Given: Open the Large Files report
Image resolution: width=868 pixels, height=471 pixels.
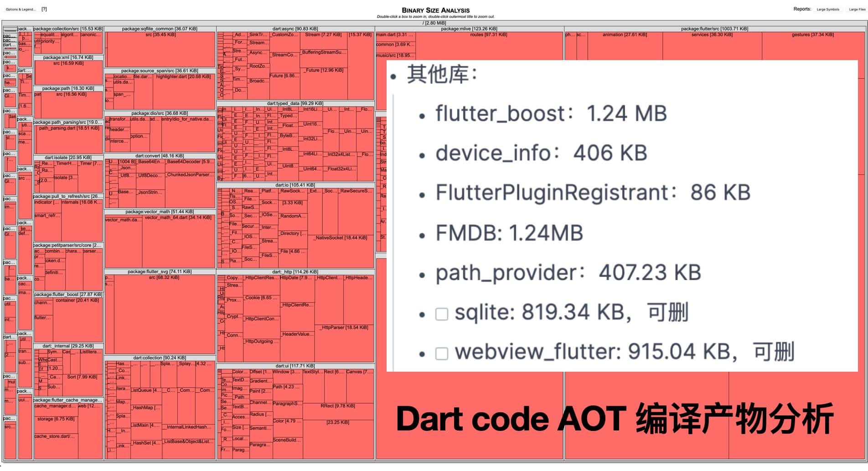Looking at the screenshot, I should pyautogui.click(x=857, y=9).
